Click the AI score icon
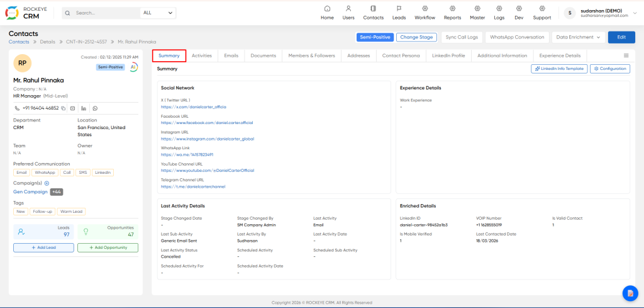Viewport: 644px width, 308px height. 133,67
